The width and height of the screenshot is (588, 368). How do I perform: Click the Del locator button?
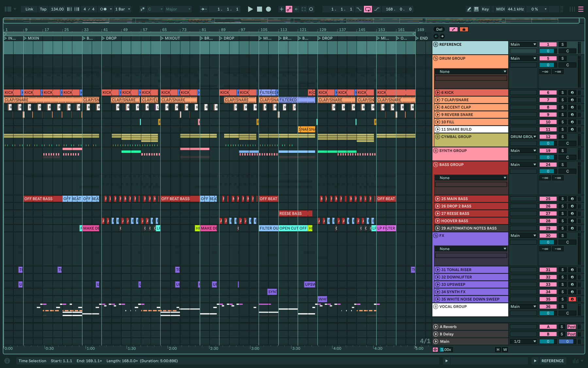pos(439,29)
